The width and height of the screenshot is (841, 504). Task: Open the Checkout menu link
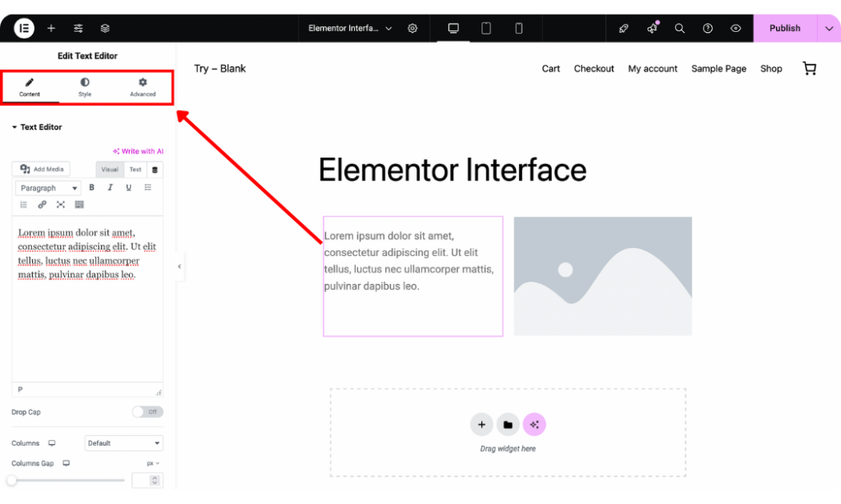[594, 69]
